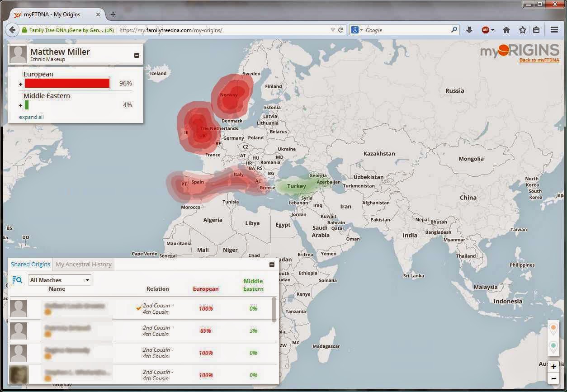Zoom out using the map minus icon
567x392 pixels.
click(x=553, y=378)
